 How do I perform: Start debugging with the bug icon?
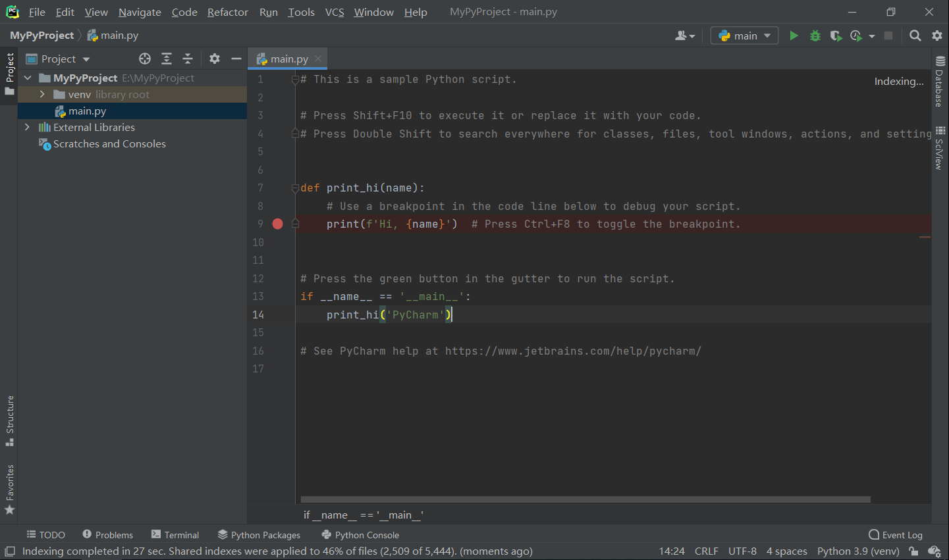point(815,36)
